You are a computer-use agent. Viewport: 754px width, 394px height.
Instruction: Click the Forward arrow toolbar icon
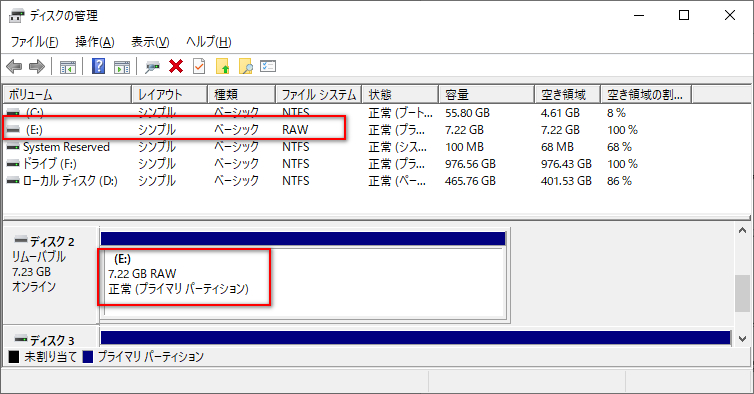pos(37,66)
